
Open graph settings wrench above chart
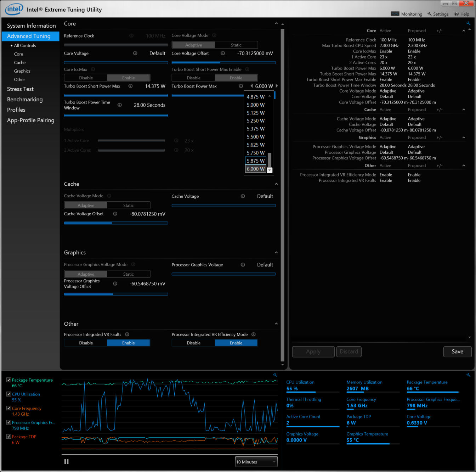click(275, 375)
